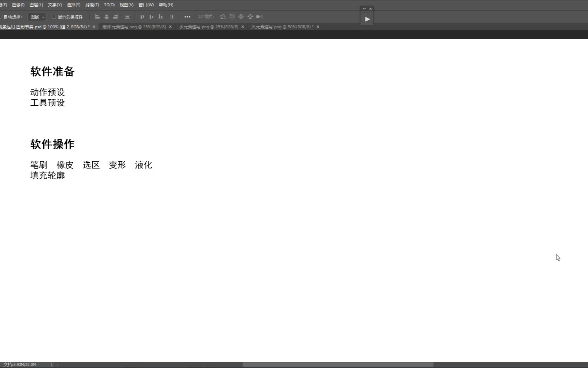Viewport: 588px width, 368px height.
Task: Open the 窗口(W) menu
Action: [146, 5]
